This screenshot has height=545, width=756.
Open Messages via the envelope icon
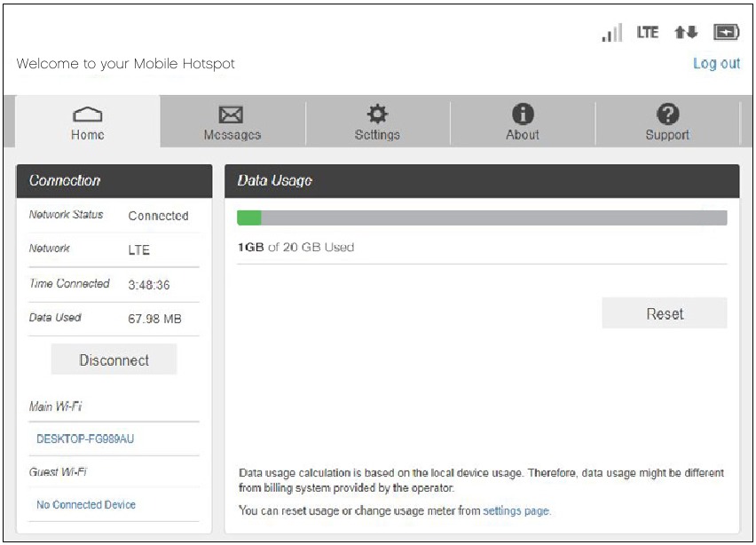click(x=232, y=115)
